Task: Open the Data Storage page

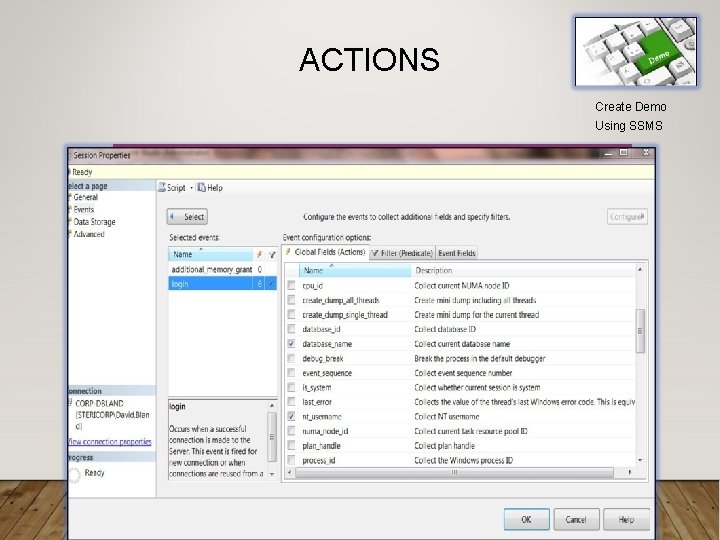Action: (94, 222)
